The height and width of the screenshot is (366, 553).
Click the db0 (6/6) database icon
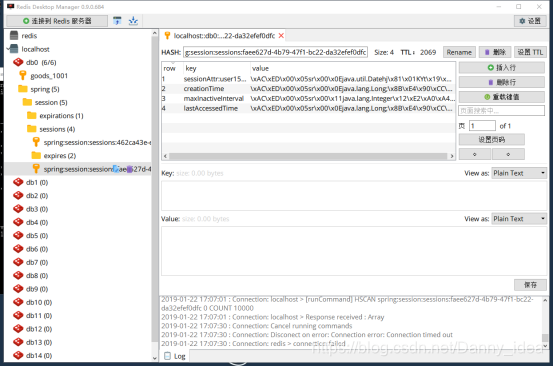[x=18, y=62]
